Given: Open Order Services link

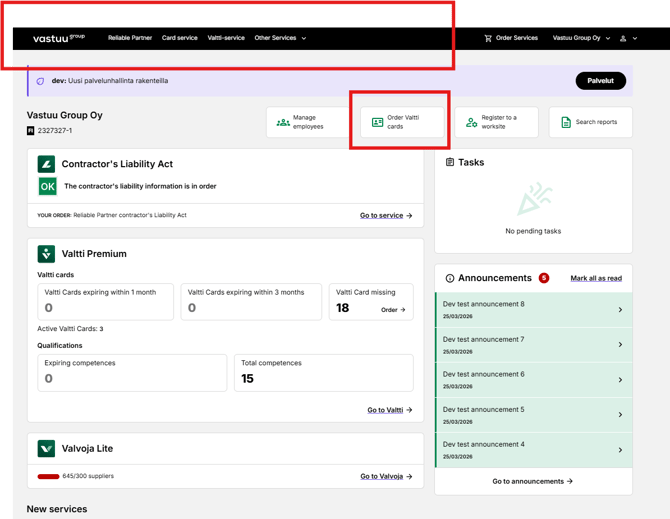Looking at the screenshot, I should pos(517,38).
